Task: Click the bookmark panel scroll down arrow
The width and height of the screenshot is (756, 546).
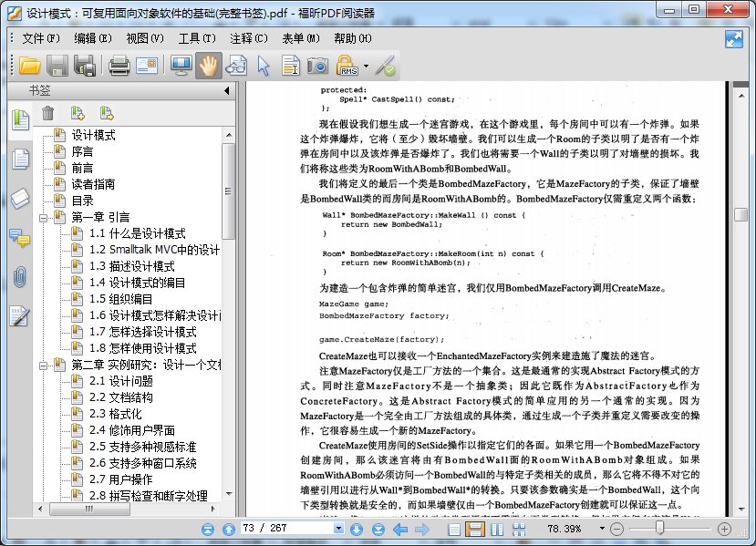Action: 229,494
